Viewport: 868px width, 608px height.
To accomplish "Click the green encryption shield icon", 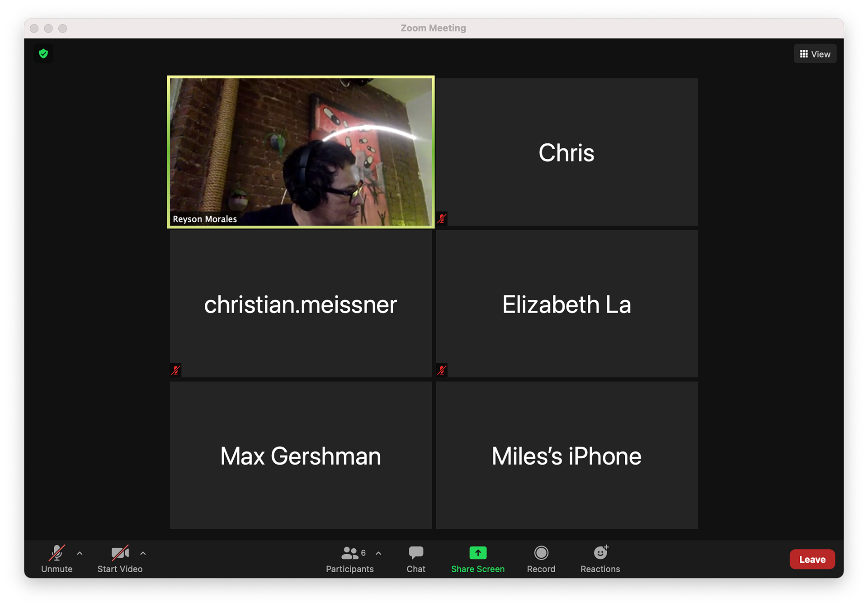I will 43,54.
